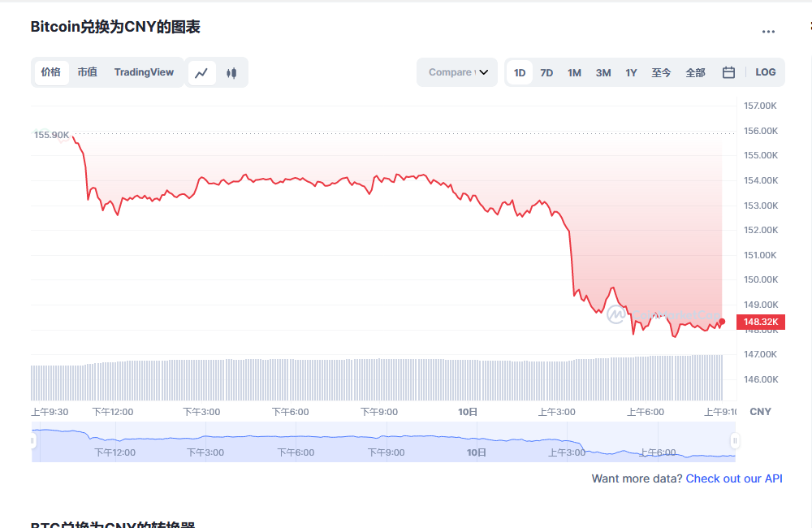Click the 上午9:30 label on time axis
Viewport: 812px width, 528px height.
(50, 412)
